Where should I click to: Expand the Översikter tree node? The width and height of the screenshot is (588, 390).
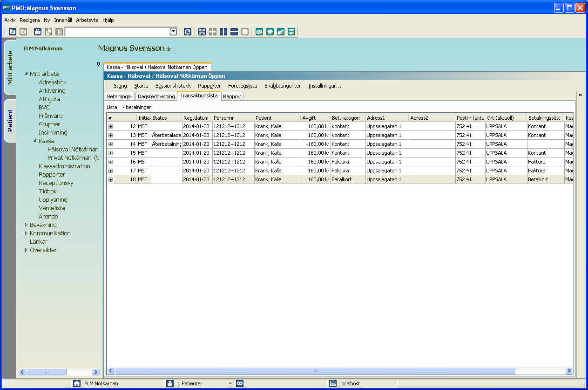pyautogui.click(x=26, y=250)
